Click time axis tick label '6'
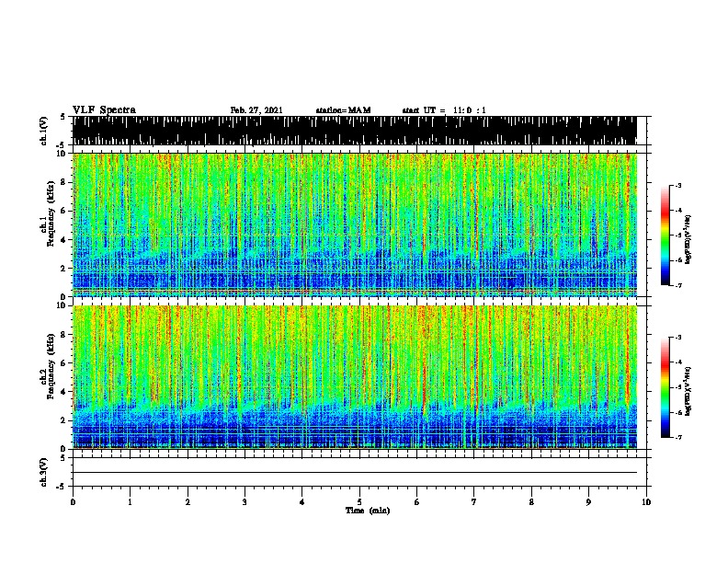Screen dimensions: 728x563 tap(417, 502)
